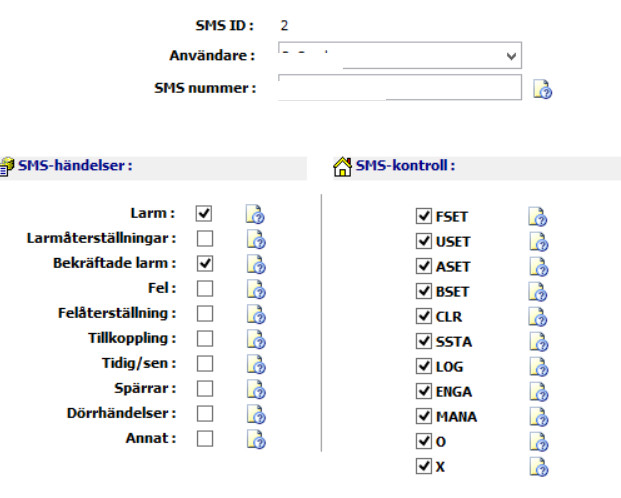Uncheck the CLR checkbox
The width and height of the screenshot is (621, 498).
click(x=423, y=316)
